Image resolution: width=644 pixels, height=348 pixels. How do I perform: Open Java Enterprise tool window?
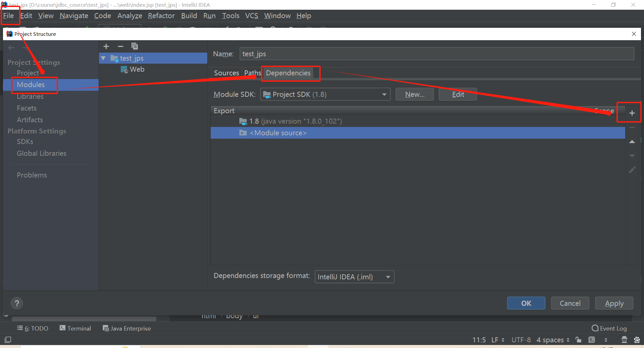[127, 328]
